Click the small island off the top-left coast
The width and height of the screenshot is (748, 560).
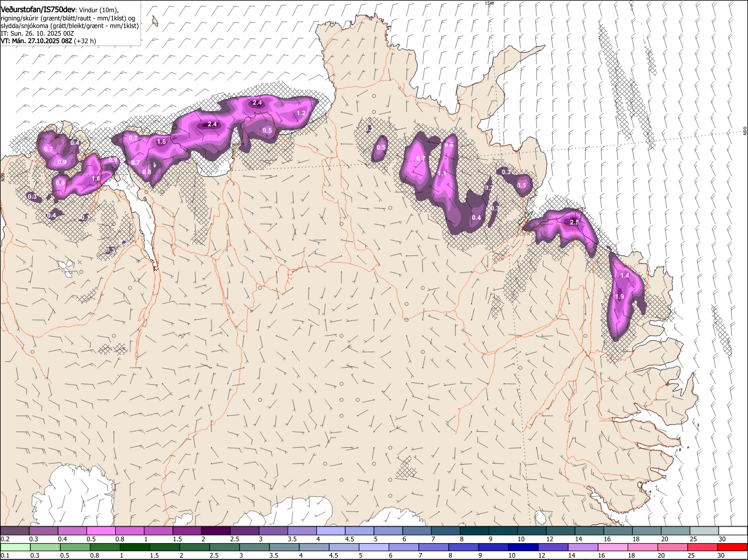coord(155,21)
